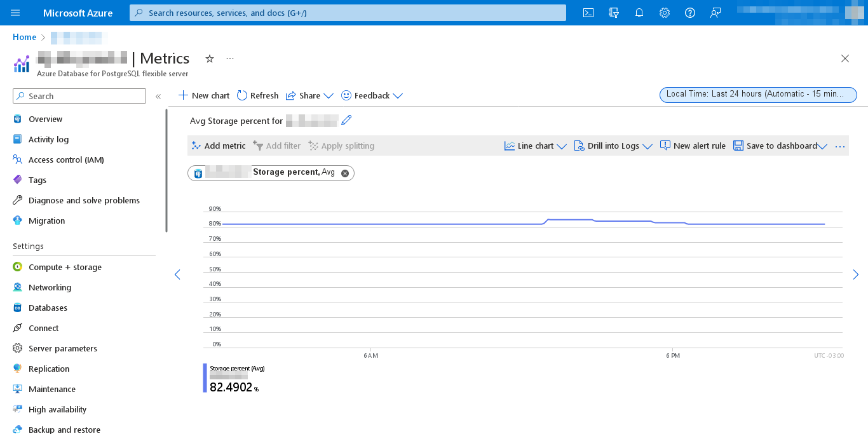Image resolution: width=868 pixels, height=434 pixels.
Task: Open the Azure portal hamburger menu
Action: tap(15, 13)
